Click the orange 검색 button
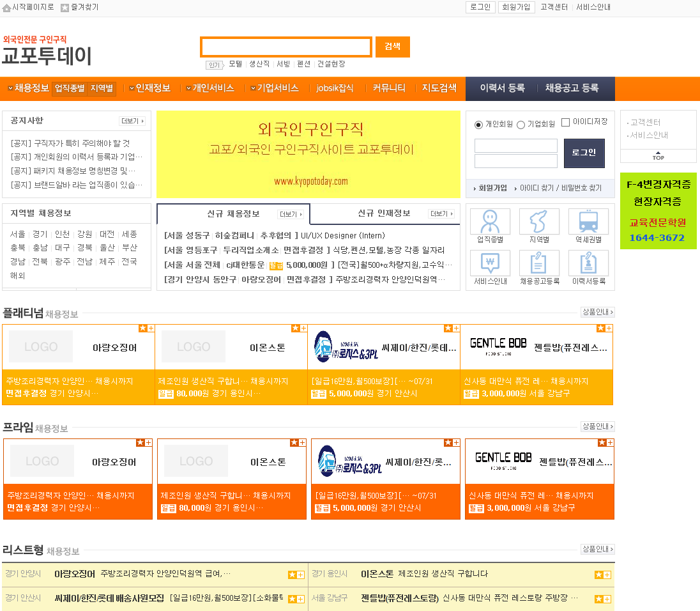700x611 pixels. (x=392, y=47)
